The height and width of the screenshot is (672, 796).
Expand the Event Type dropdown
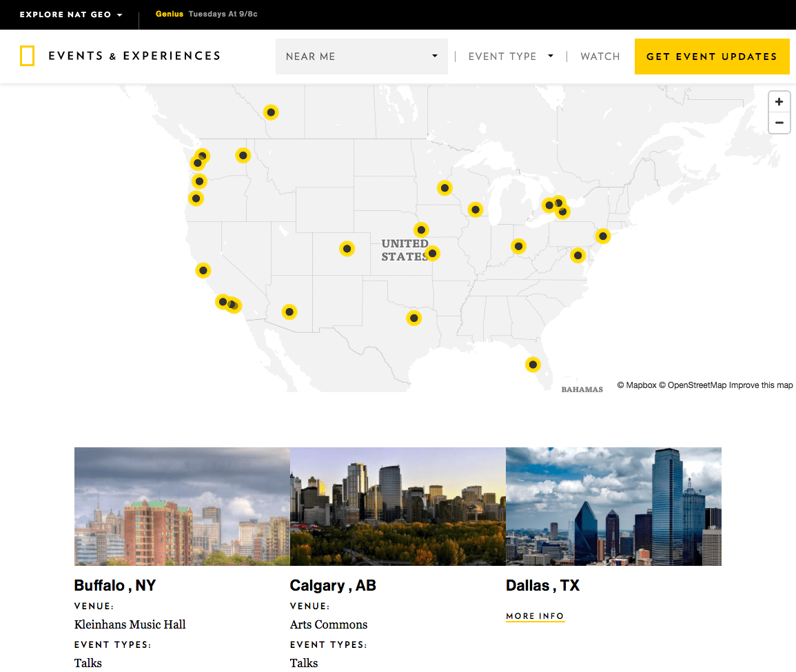click(510, 57)
